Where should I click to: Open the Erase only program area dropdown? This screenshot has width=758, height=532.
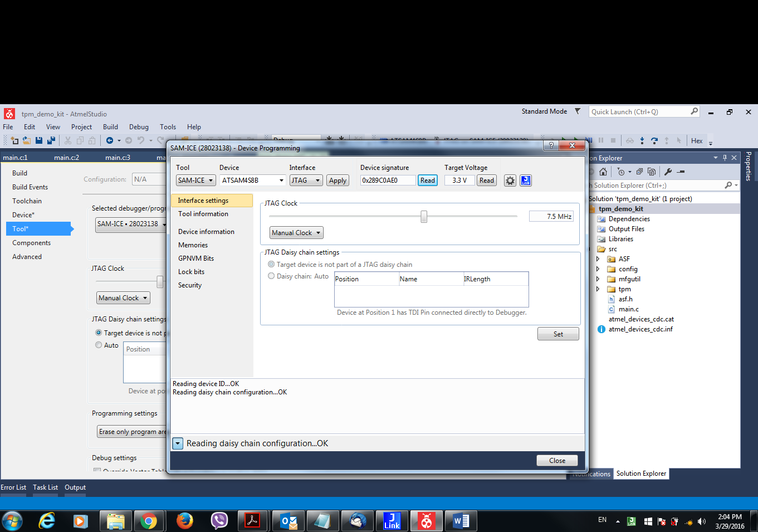pos(132,432)
